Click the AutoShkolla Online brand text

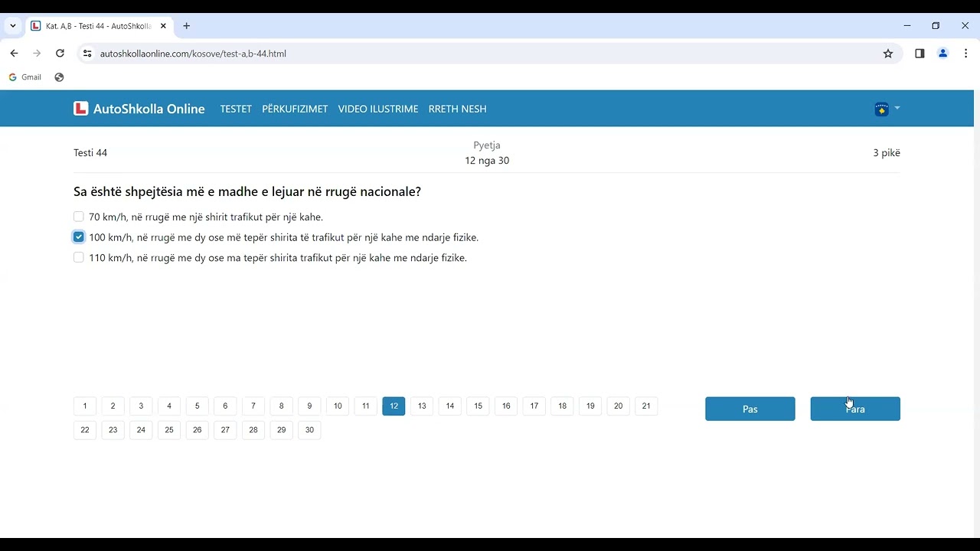click(149, 109)
